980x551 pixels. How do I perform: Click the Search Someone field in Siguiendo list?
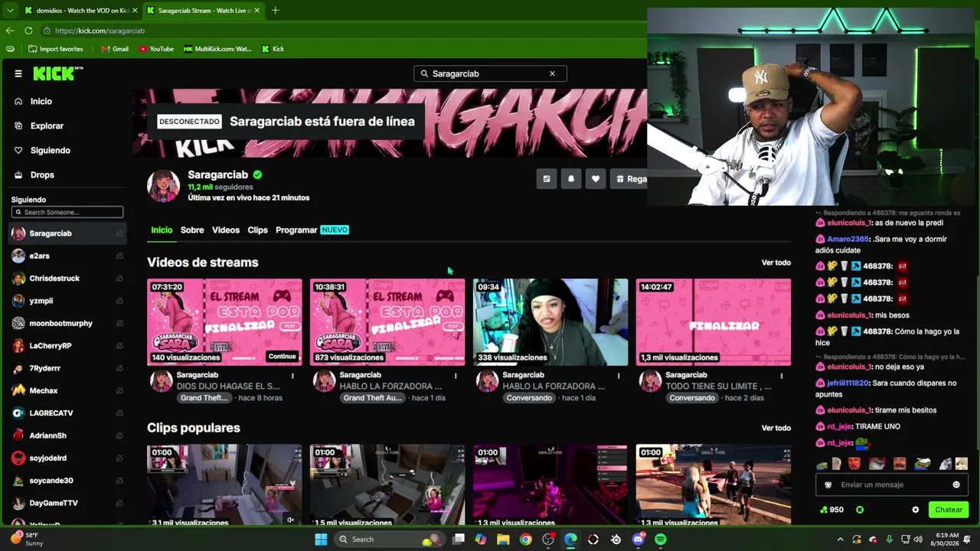click(67, 212)
